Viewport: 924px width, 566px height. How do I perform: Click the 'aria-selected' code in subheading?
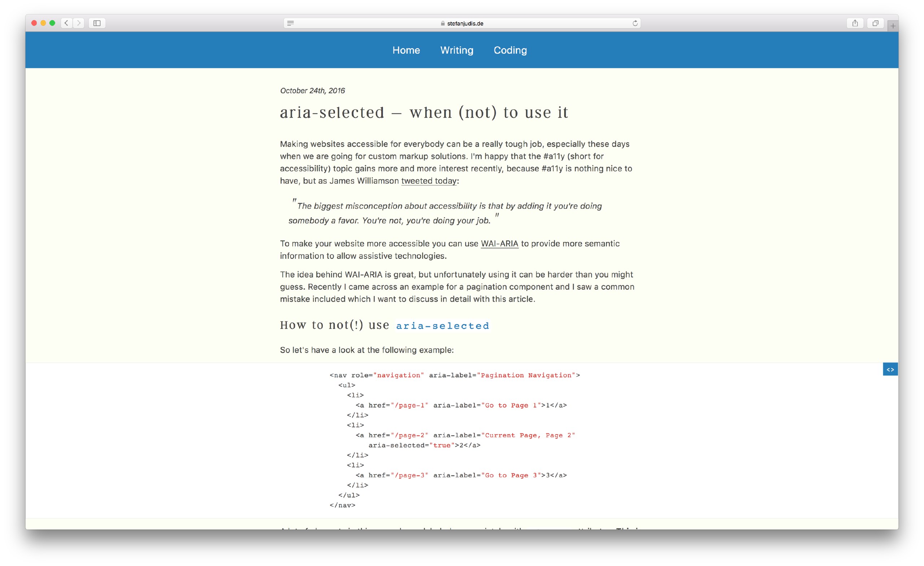(443, 326)
